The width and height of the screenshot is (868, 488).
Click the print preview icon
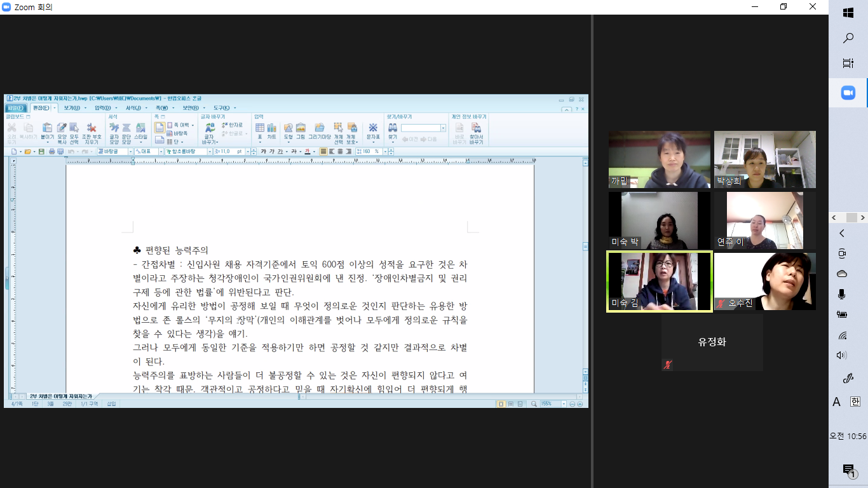60,152
